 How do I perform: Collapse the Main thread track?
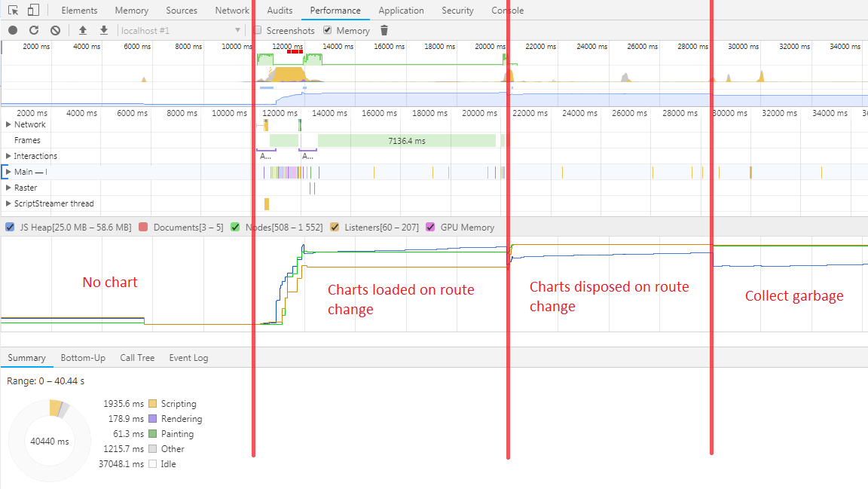point(8,171)
